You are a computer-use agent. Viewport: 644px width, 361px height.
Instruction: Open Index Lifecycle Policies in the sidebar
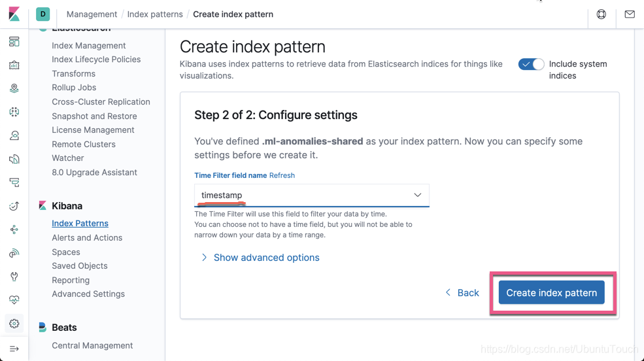click(x=96, y=60)
